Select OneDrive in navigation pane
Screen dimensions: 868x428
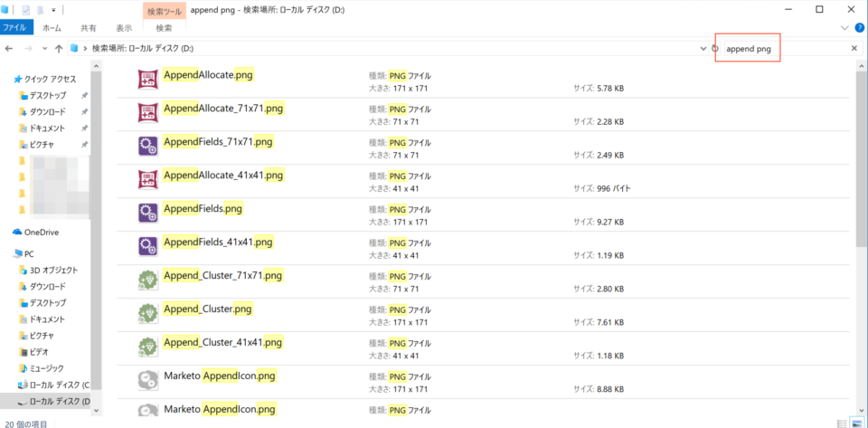41,232
